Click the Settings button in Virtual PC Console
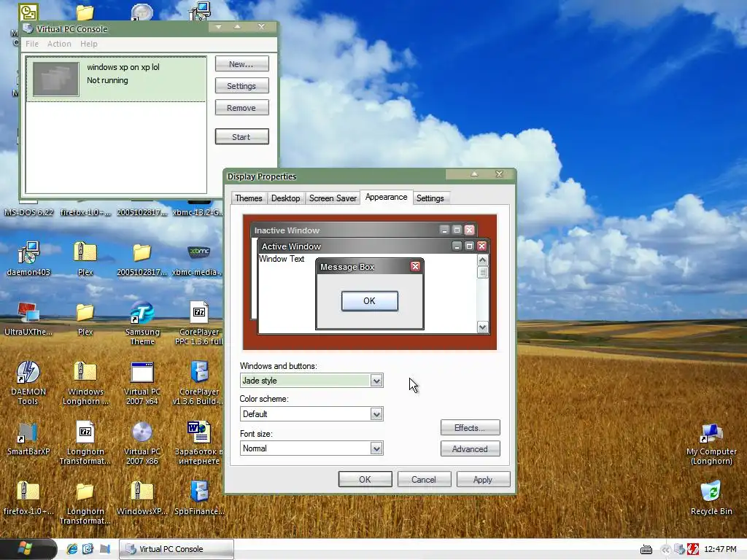Image resolution: width=747 pixels, height=560 pixels. pyautogui.click(x=241, y=86)
